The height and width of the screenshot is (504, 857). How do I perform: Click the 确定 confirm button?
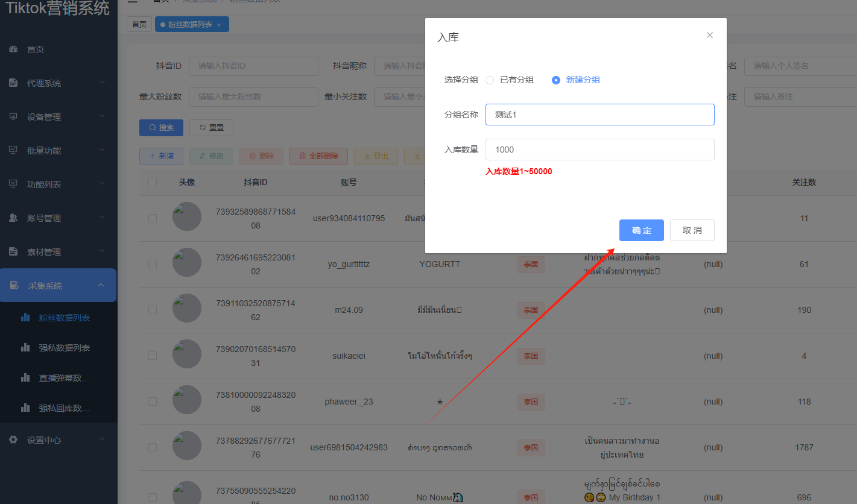coord(642,230)
